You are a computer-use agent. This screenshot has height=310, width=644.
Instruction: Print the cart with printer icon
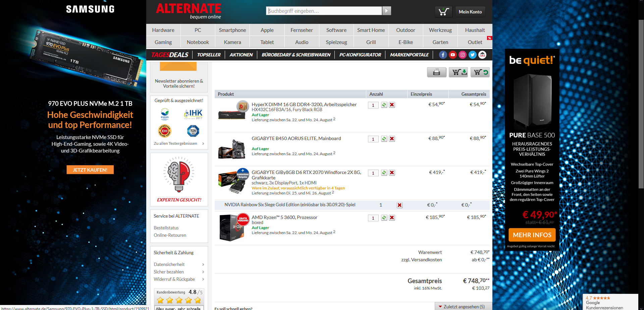436,72
